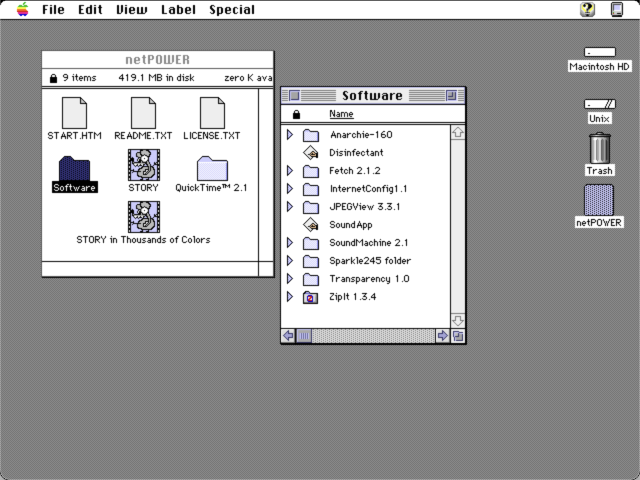This screenshot has height=480, width=640.
Task: Select the START.HTM document icon
Action: point(74,113)
